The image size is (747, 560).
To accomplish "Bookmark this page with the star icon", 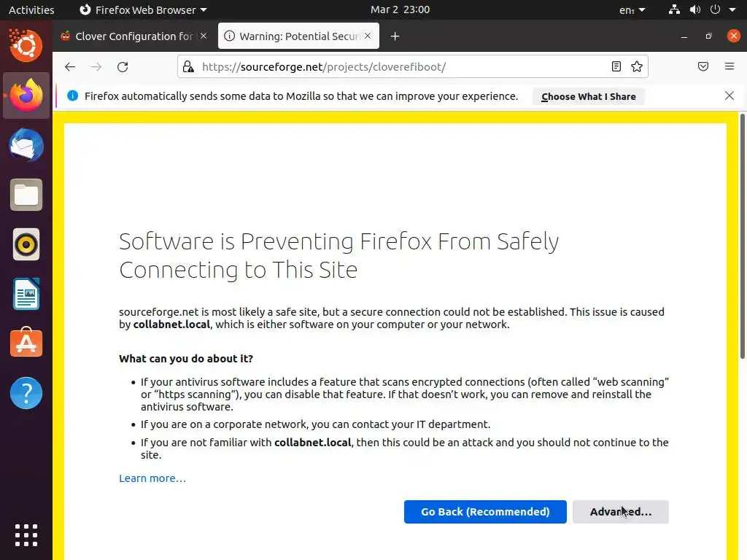I will pyautogui.click(x=637, y=67).
